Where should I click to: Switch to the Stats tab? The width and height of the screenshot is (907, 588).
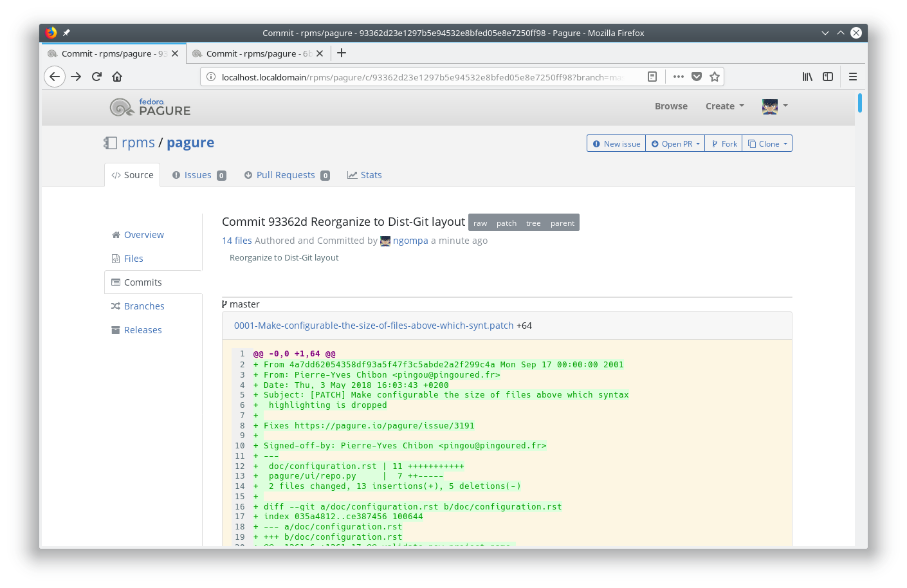click(x=365, y=175)
